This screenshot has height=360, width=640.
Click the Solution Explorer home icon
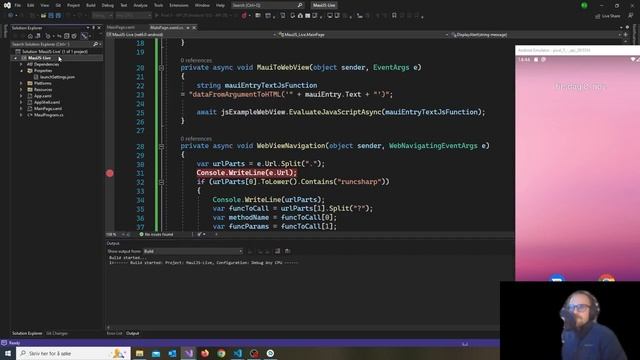click(30, 36)
